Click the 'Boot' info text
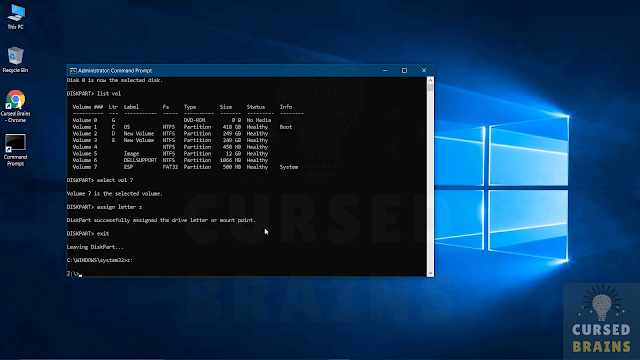Screen dimensions: 640x360 pos(286,127)
